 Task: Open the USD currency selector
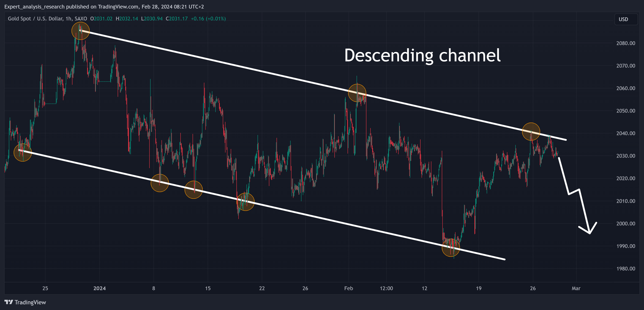[626, 20]
